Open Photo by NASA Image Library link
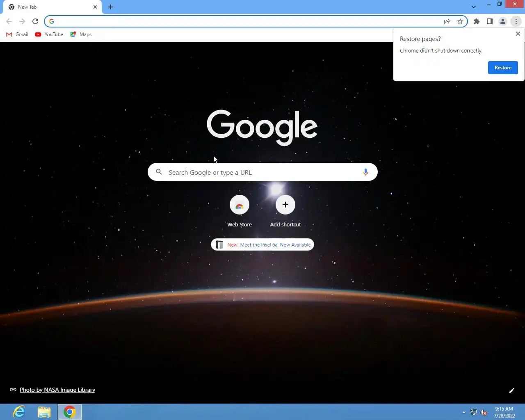Screen dimensions: 525x420 (x=57, y=390)
